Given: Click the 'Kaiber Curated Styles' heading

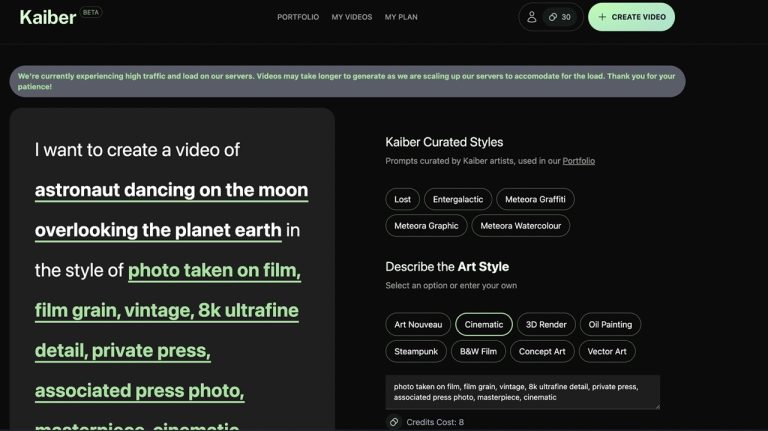Looking at the screenshot, I should tap(444, 142).
